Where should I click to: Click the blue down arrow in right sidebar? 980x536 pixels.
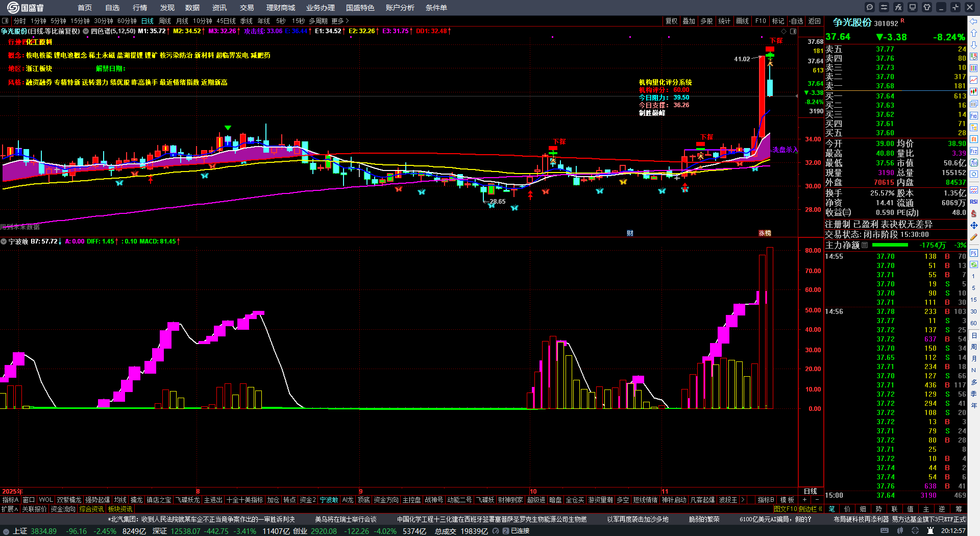(974, 45)
